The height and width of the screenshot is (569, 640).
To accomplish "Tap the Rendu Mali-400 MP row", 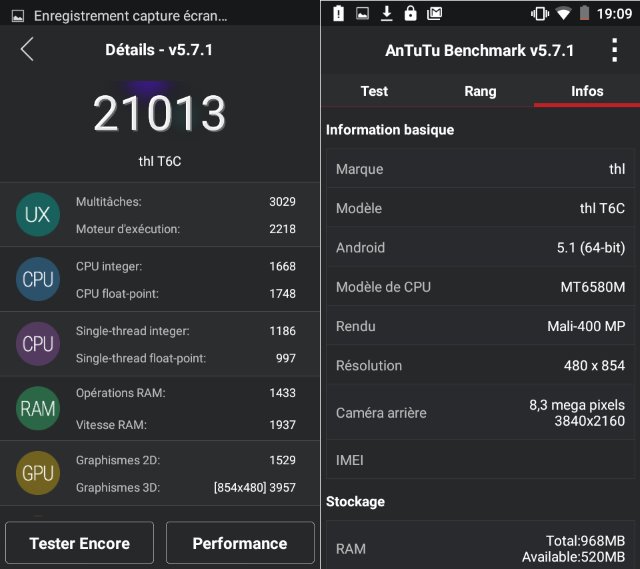I will tap(480, 326).
